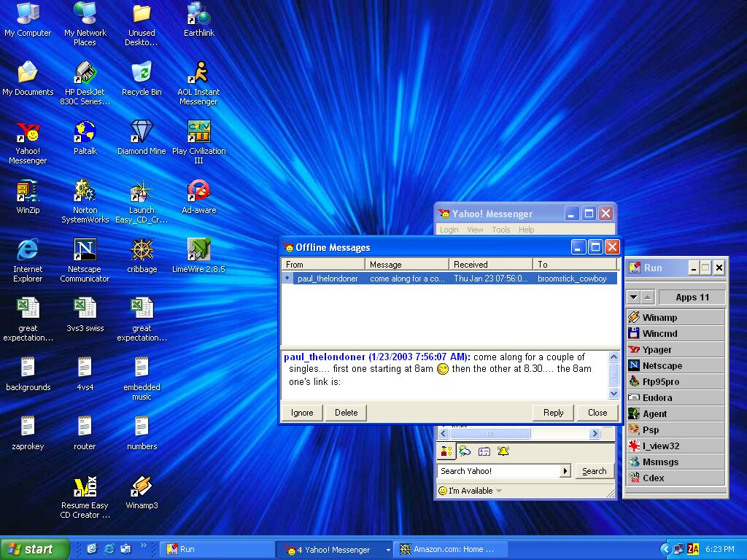This screenshot has height=560, width=747.
Task: Switch to Amazon.com taskbar window
Action: pyautogui.click(x=451, y=550)
